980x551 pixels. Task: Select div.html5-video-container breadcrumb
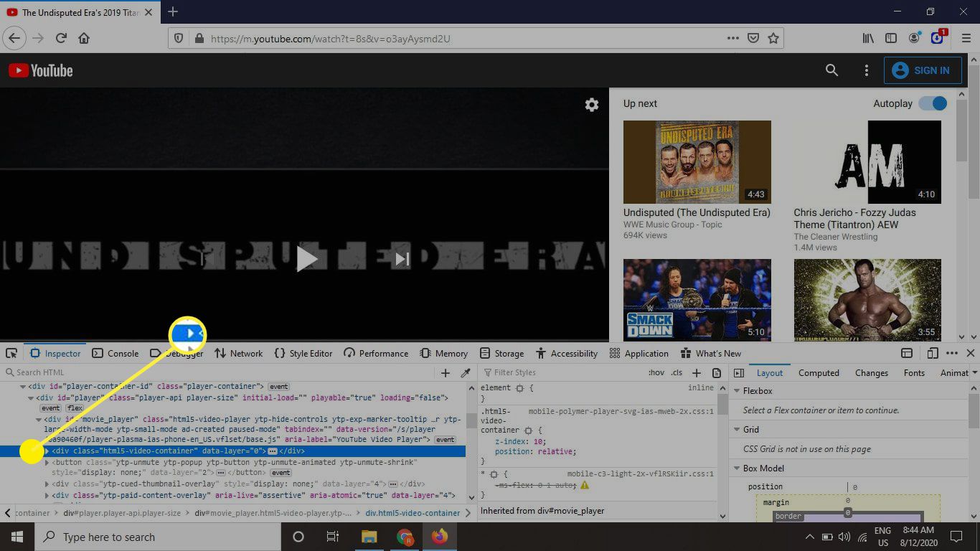[413, 513]
